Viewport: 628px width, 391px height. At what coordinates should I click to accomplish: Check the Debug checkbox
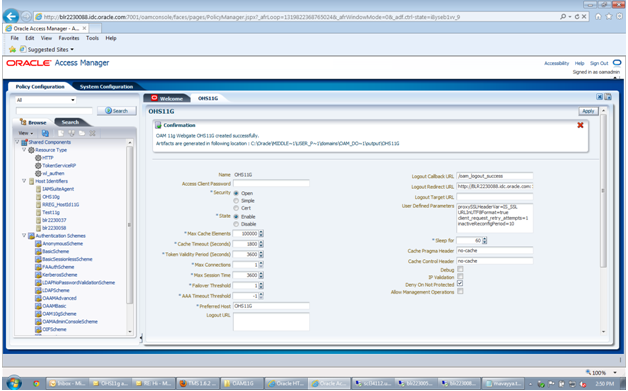[460, 269]
